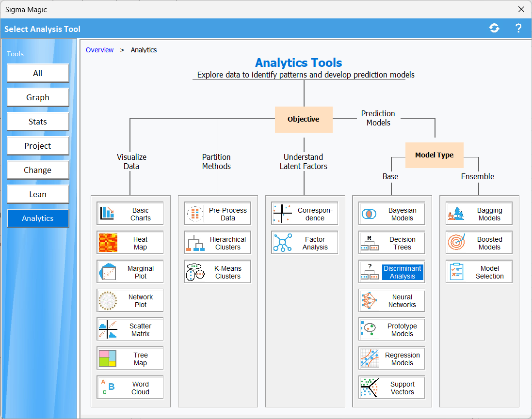The width and height of the screenshot is (532, 419).
Task: Open help with the question mark icon
Action: 518,29
